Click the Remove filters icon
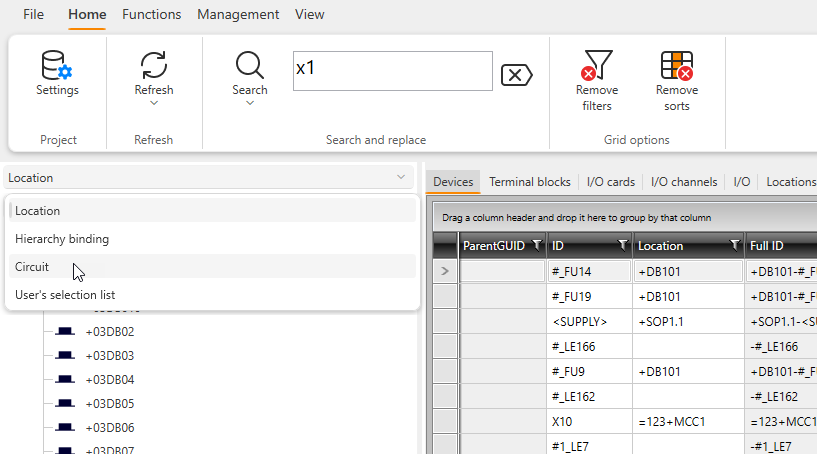This screenshot has width=817, height=454. [597, 67]
